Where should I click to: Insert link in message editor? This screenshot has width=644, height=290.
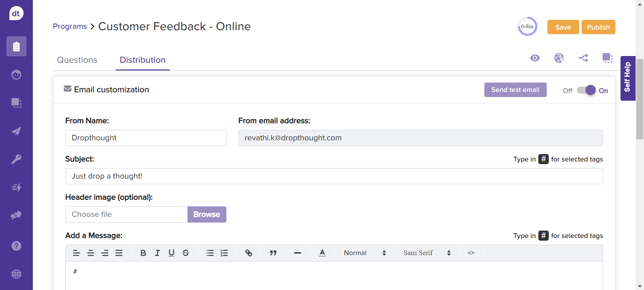(249, 253)
